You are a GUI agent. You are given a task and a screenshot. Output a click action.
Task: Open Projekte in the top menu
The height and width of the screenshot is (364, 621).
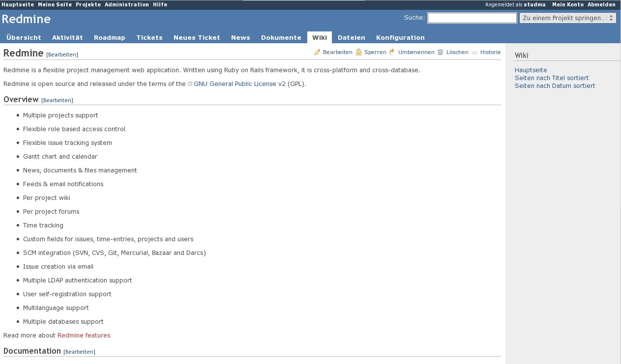click(x=89, y=4)
